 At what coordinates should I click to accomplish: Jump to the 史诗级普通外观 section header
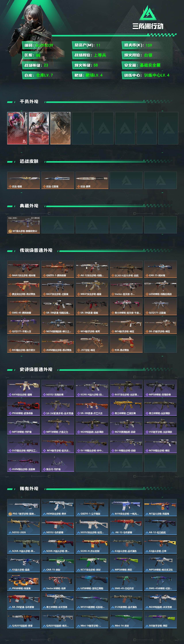pos(36,369)
